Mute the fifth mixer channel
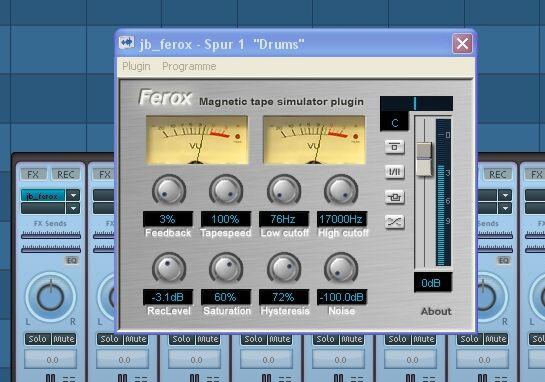The width and height of the screenshot is (545, 382). [352, 339]
